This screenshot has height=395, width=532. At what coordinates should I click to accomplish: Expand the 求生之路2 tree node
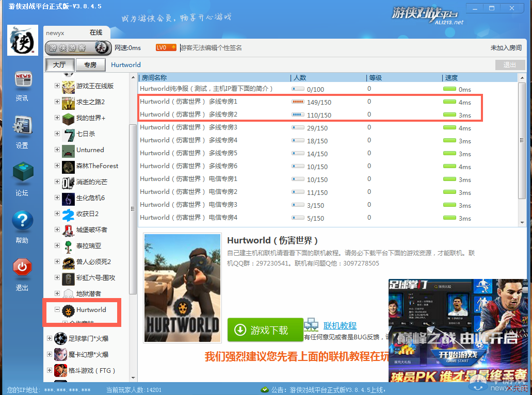57,102
